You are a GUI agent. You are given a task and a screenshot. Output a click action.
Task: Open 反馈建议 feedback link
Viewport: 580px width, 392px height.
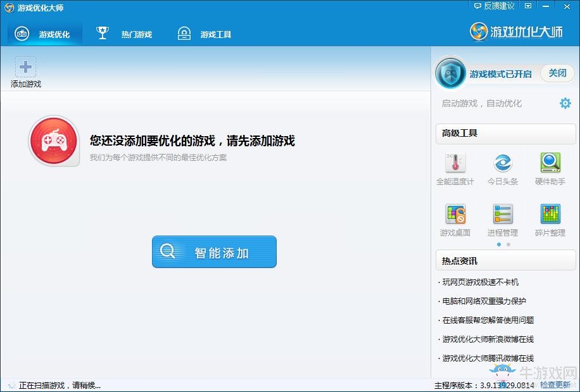[494, 6]
